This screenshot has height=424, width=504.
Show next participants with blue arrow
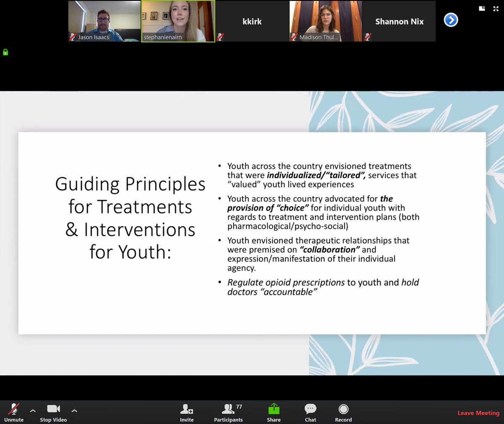[x=451, y=20]
